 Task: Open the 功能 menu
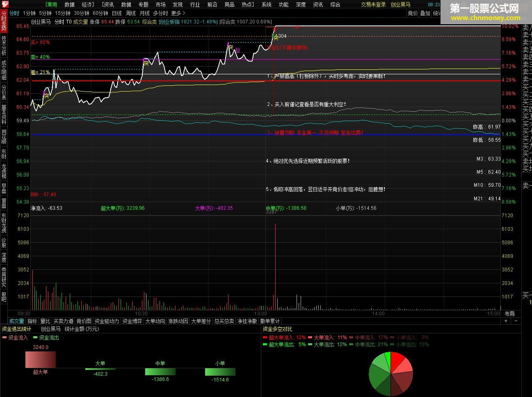[283, 5]
